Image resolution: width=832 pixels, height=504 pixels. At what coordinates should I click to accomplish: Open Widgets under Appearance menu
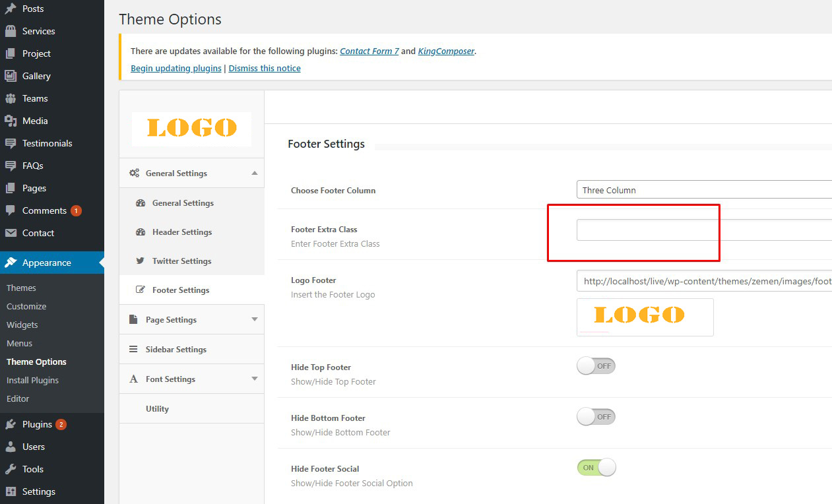click(22, 325)
